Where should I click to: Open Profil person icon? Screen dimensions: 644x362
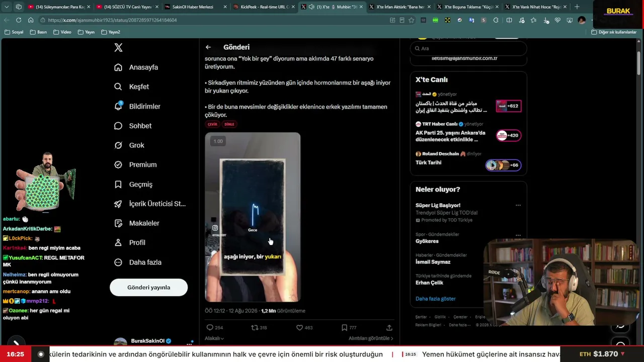point(118,242)
